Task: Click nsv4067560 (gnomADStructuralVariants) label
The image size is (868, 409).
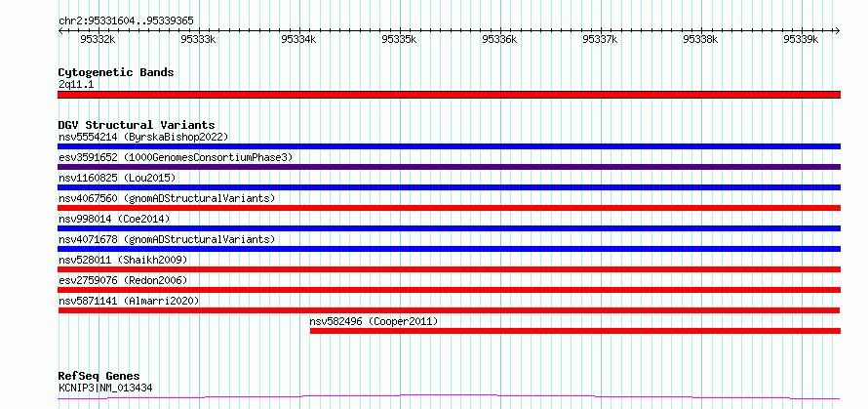Action: (x=167, y=198)
